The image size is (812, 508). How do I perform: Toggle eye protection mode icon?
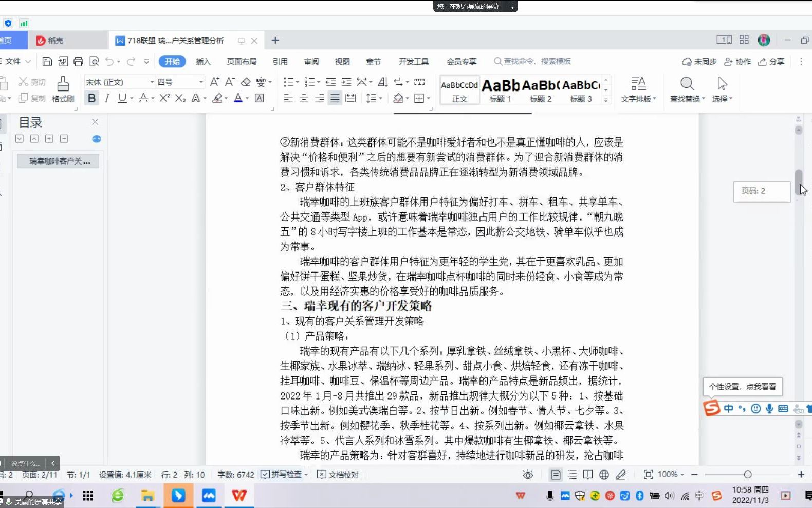click(528, 475)
